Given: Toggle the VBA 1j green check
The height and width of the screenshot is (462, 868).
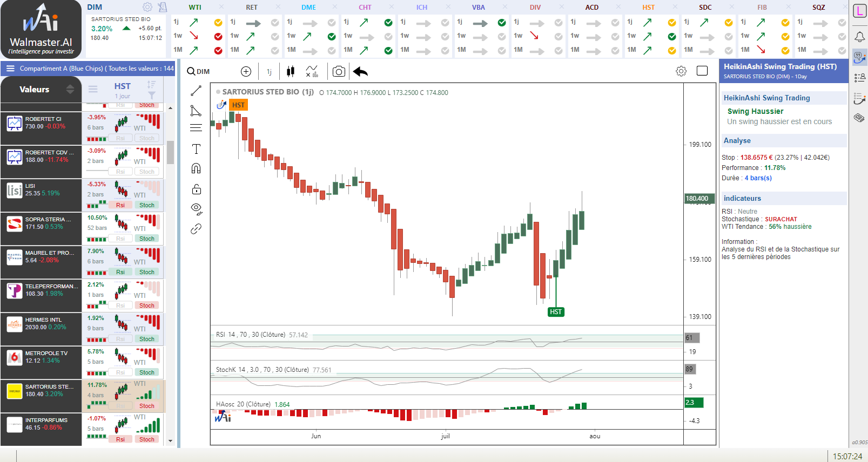Looking at the screenshot, I should click(x=502, y=23).
